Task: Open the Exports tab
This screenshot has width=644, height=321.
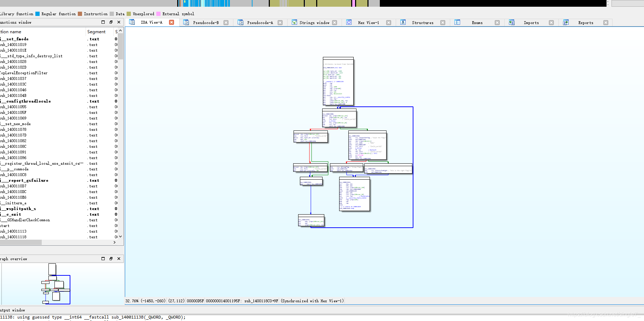Action: click(586, 23)
